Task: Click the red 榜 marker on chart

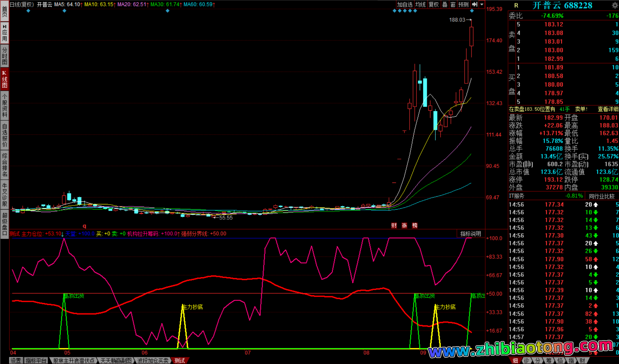Action: (x=415, y=225)
